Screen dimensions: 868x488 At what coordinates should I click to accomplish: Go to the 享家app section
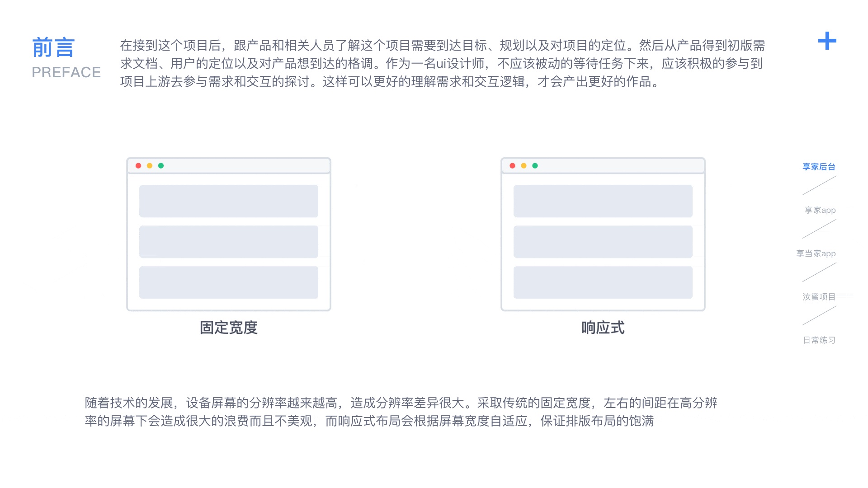click(x=820, y=210)
